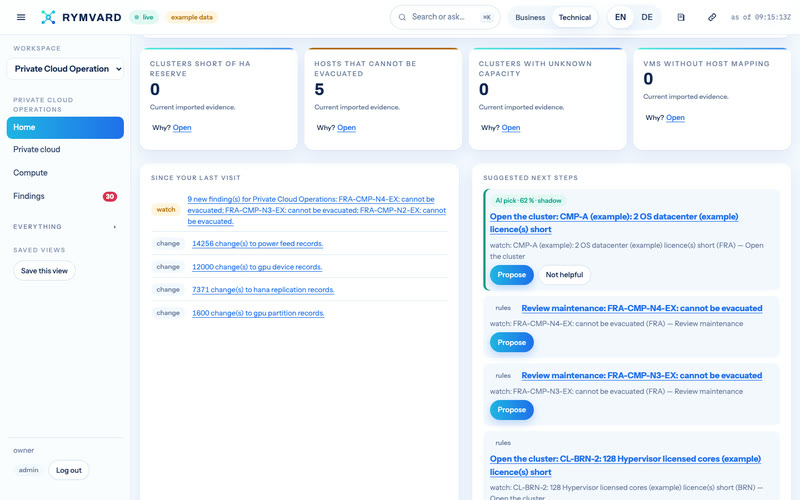This screenshot has height=500, width=800.
Task: Open why for Clusters short of HA reserve
Action: (x=182, y=128)
